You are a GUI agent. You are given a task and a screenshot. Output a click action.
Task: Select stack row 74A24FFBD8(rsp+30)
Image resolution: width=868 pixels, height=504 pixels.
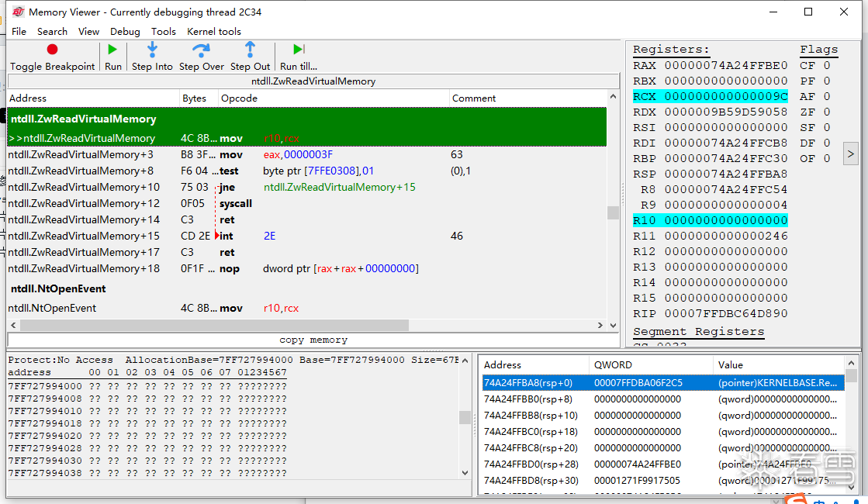pyautogui.click(x=663, y=480)
